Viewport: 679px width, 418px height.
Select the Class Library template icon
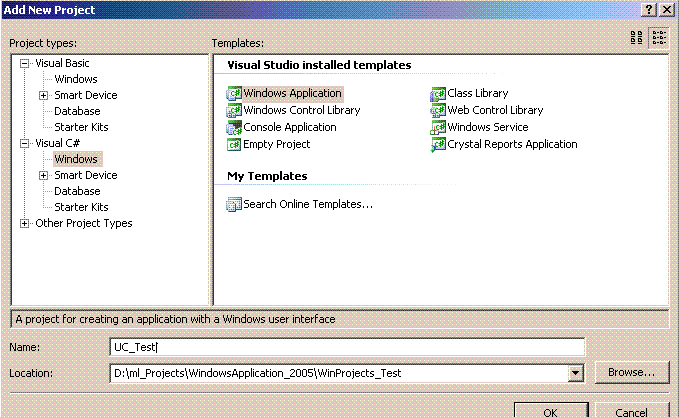coord(438,94)
